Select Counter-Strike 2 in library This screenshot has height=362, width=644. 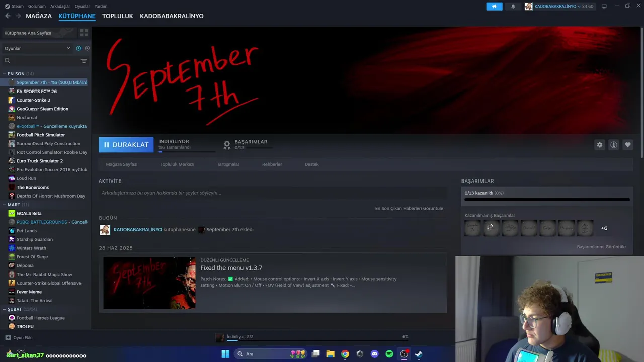pyautogui.click(x=33, y=100)
